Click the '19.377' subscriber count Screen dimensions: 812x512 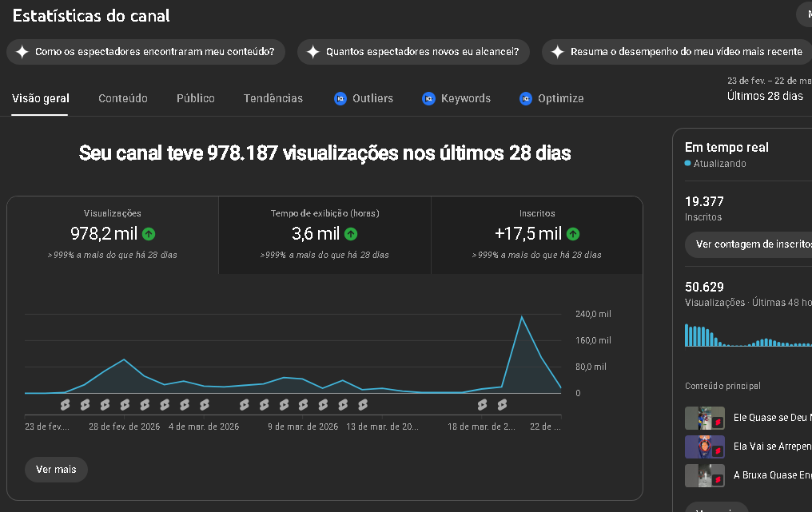coord(704,201)
